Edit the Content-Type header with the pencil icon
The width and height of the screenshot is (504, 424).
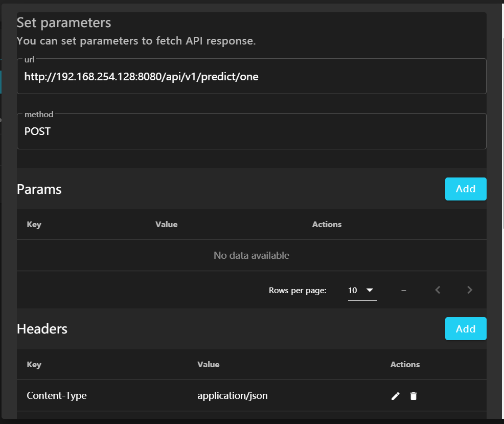click(395, 396)
